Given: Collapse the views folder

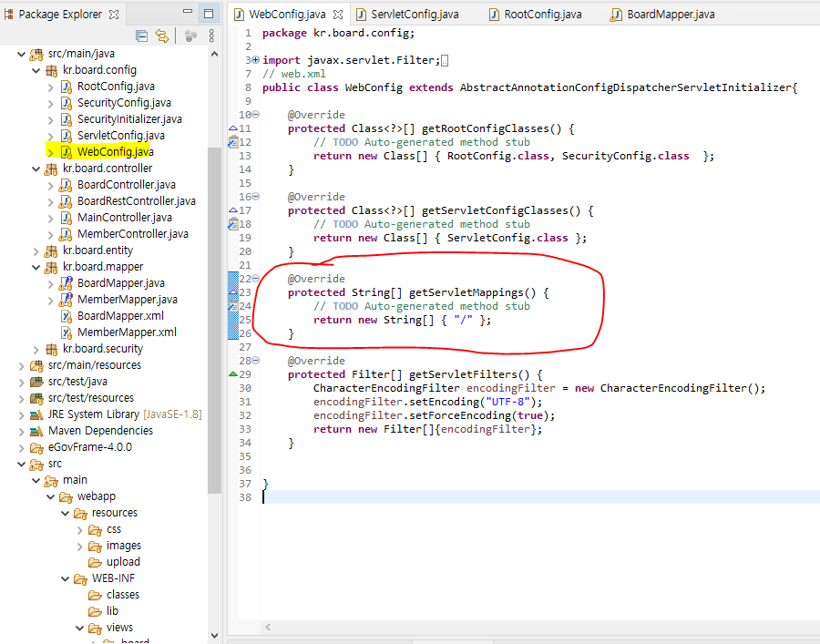Looking at the screenshot, I should [x=80, y=628].
